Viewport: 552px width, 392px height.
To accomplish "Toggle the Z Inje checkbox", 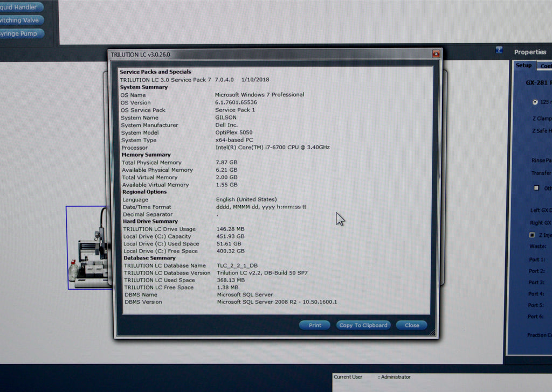I will coord(532,234).
